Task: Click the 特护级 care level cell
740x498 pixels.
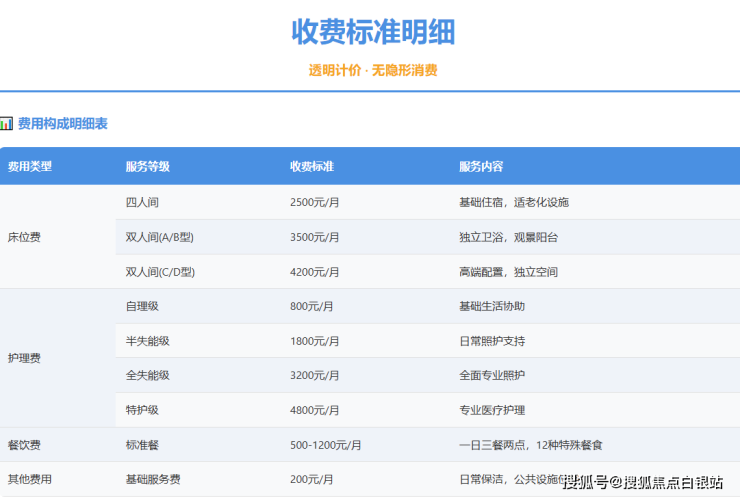Action: [x=142, y=410]
